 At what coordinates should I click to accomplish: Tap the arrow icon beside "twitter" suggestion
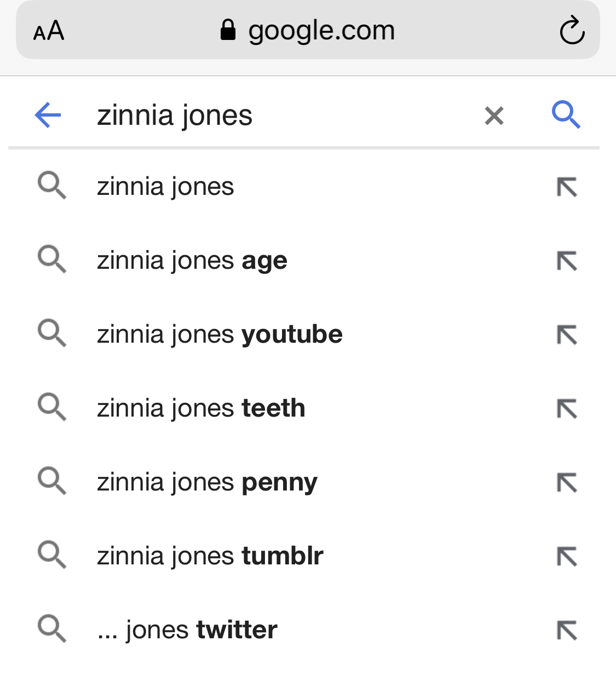click(567, 631)
